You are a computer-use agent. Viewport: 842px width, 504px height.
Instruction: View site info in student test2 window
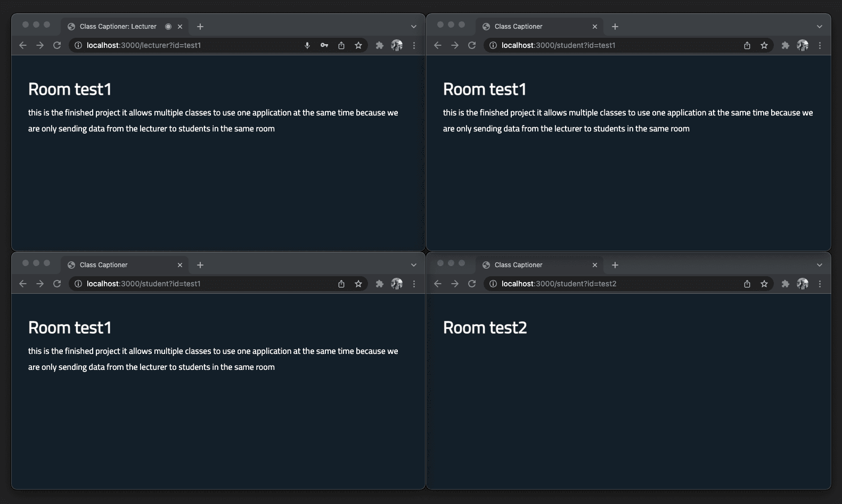click(x=493, y=284)
